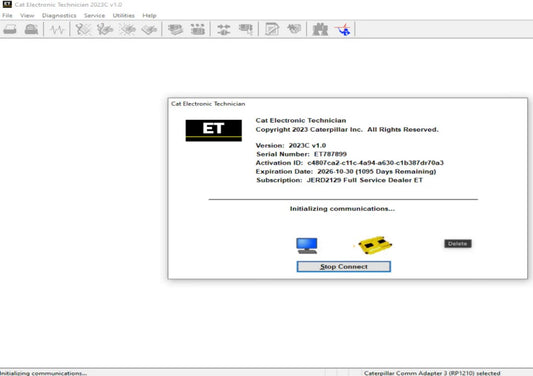
Task: Open the Utilities menu
Action: [124, 15]
